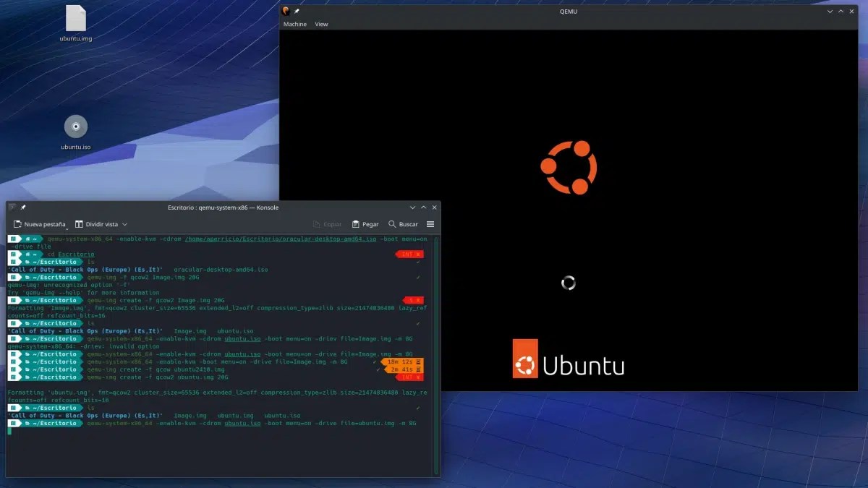Click the Pegar paste button
This screenshot has width=868, height=488.
[x=365, y=224]
